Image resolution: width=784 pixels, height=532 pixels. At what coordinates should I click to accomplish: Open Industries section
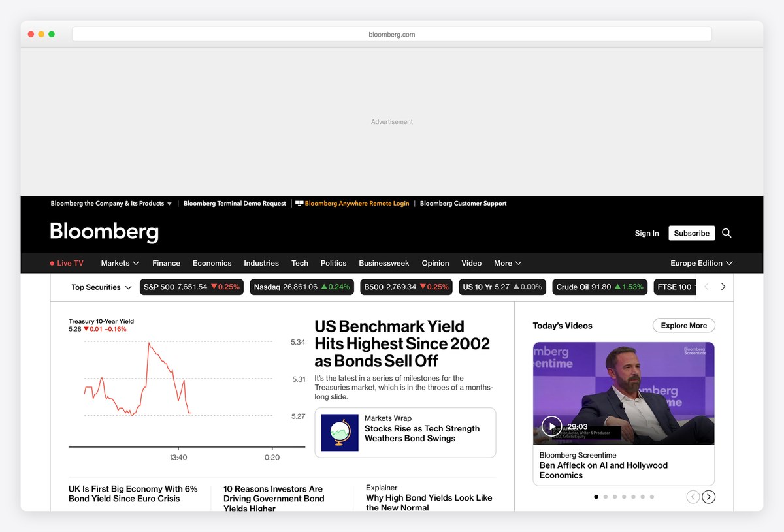pos(261,263)
